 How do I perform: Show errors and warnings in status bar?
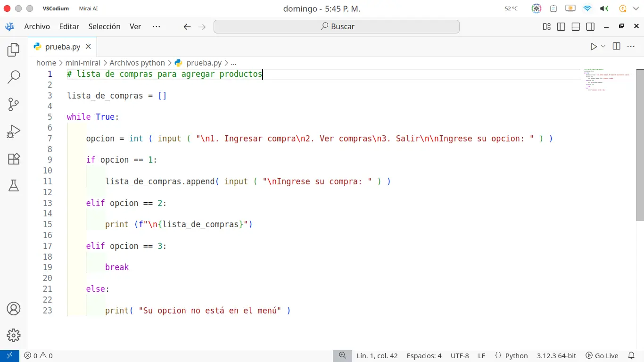tap(38, 356)
